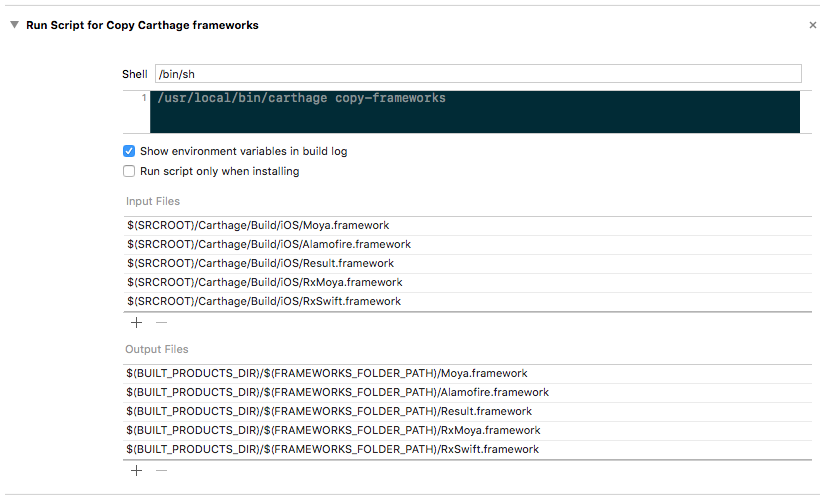The width and height of the screenshot is (825, 501).
Task: Click inside the carthage script editor
Action: pos(475,111)
